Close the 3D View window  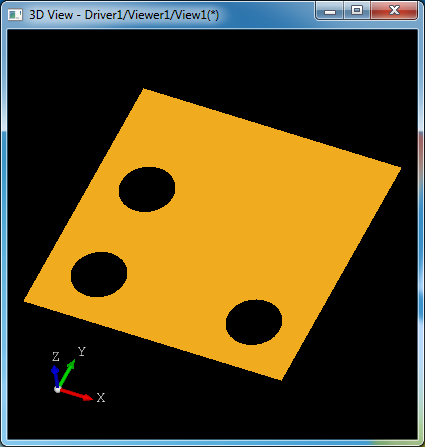(394, 11)
